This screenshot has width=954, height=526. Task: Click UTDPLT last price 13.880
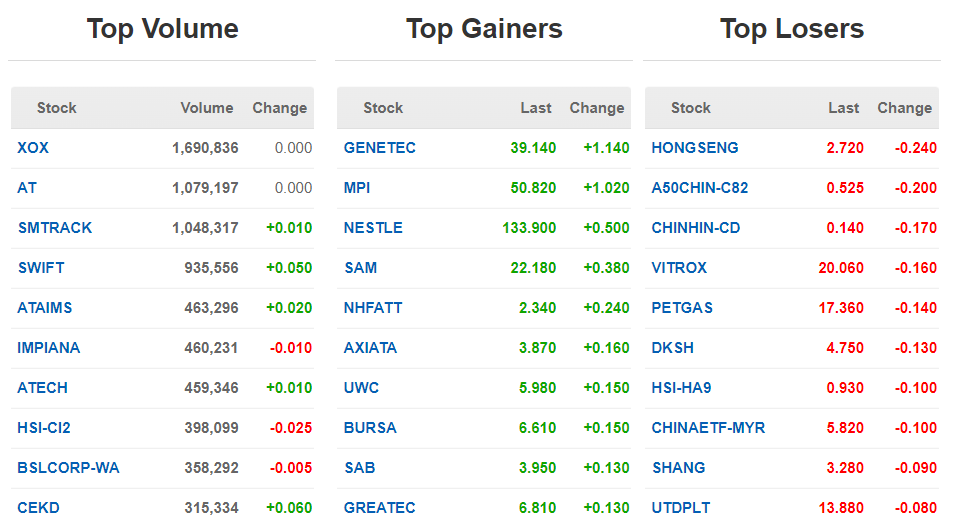click(x=841, y=508)
